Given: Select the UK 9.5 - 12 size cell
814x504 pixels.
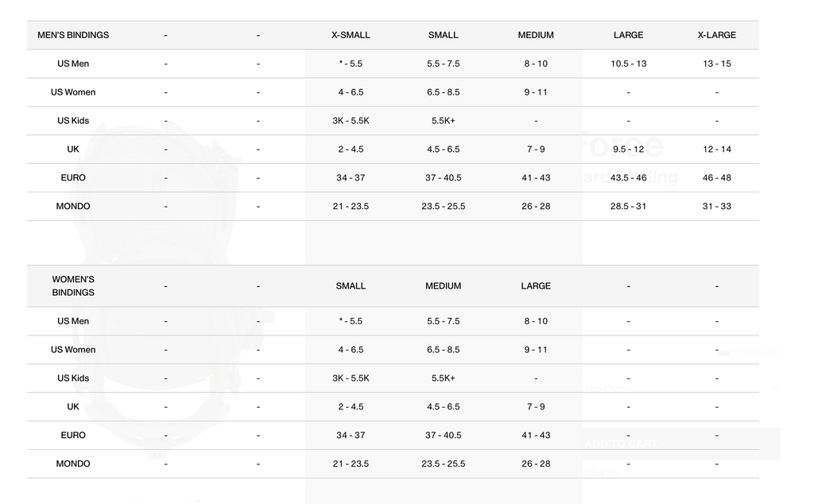Looking at the screenshot, I should (x=628, y=149).
